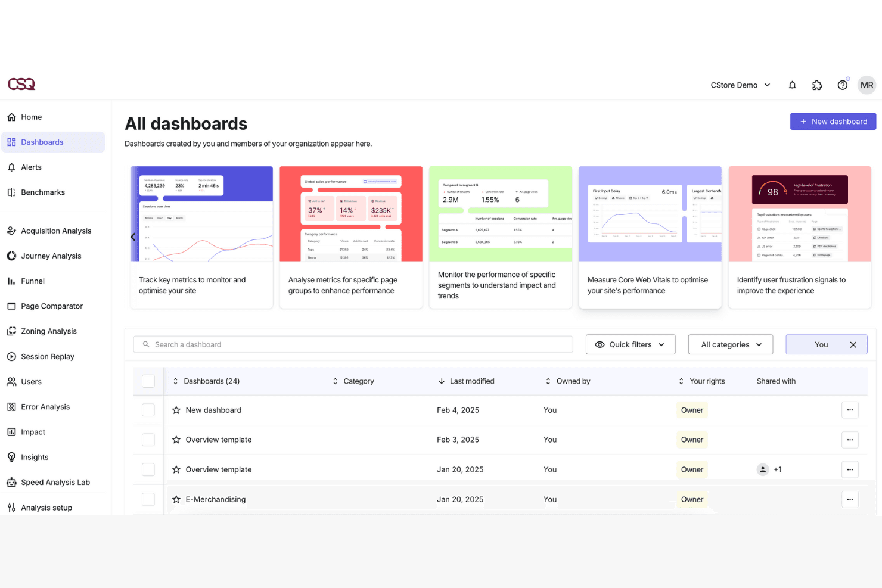Clear the You filter with X

(x=853, y=344)
